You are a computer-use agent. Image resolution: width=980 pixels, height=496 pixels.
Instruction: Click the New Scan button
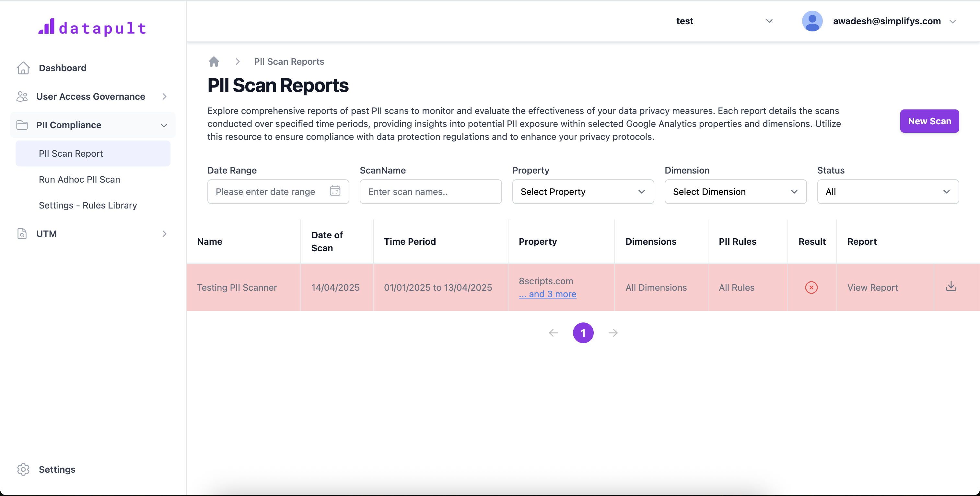point(929,121)
